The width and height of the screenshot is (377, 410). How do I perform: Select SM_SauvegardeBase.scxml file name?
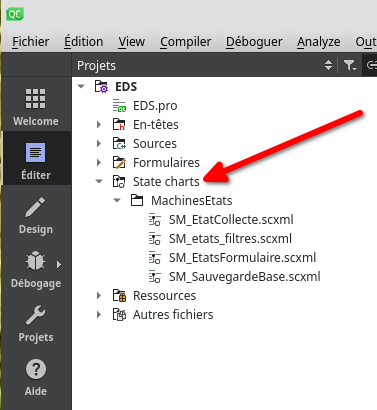coord(245,277)
